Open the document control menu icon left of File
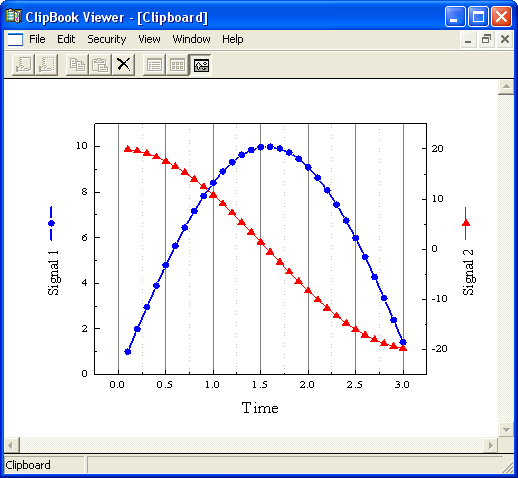This screenshot has width=518, height=478. click(x=15, y=39)
